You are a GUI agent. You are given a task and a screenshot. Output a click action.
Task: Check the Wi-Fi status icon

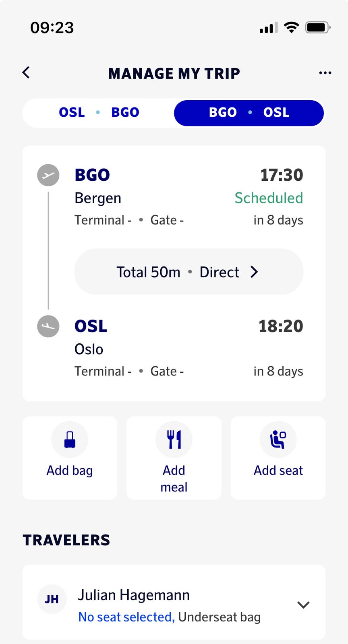click(x=291, y=27)
